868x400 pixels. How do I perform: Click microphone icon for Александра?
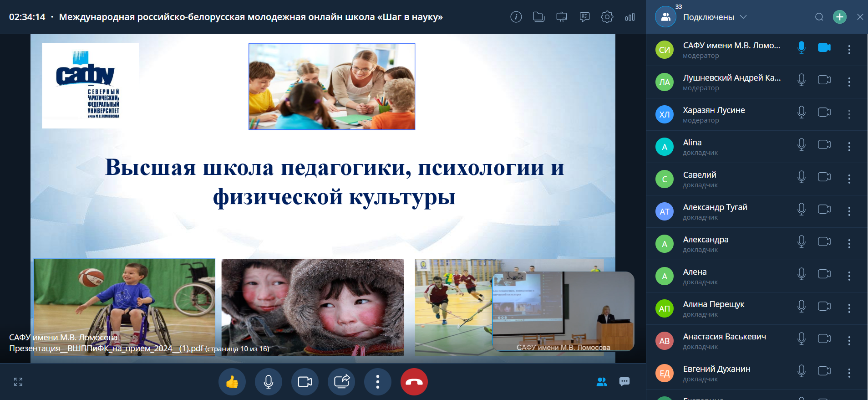click(x=802, y=241)
